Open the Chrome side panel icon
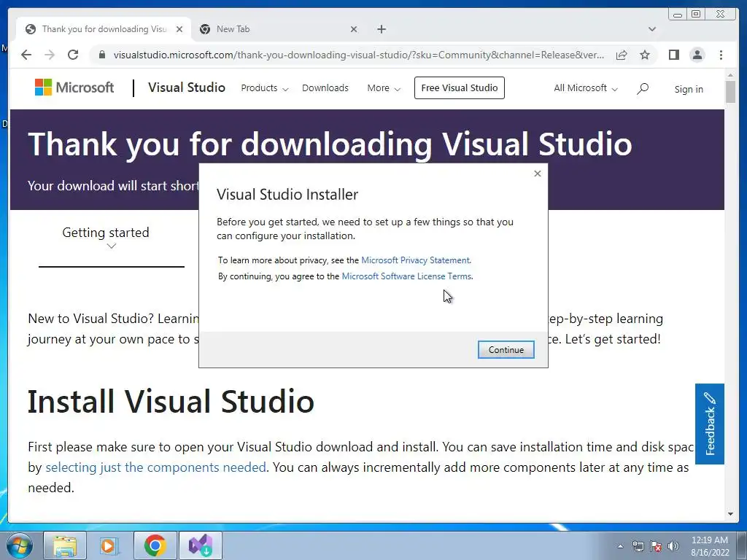Viewport: 747px width, 560px height. (x=673, y=55)
